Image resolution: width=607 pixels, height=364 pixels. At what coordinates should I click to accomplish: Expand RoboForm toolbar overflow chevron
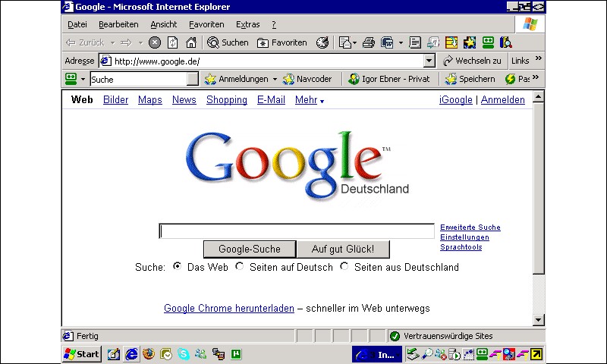point(536,77)
